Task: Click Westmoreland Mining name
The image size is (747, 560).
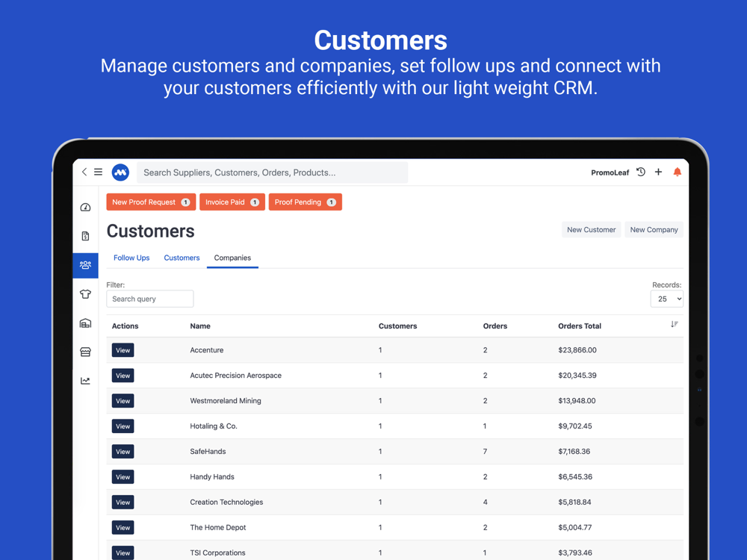Action: coord(226,401)
